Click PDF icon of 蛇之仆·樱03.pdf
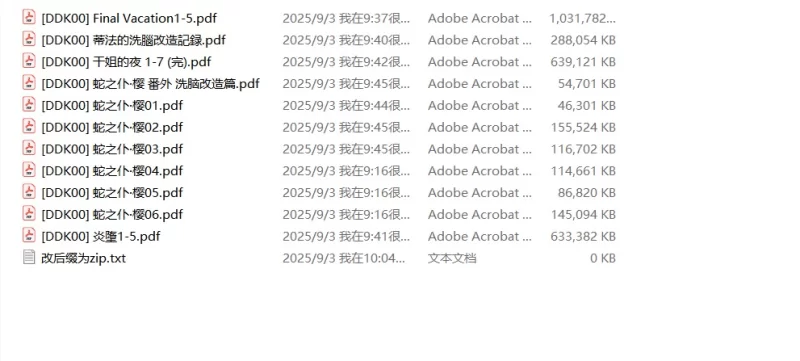800x361 pixels. [29, 148]
